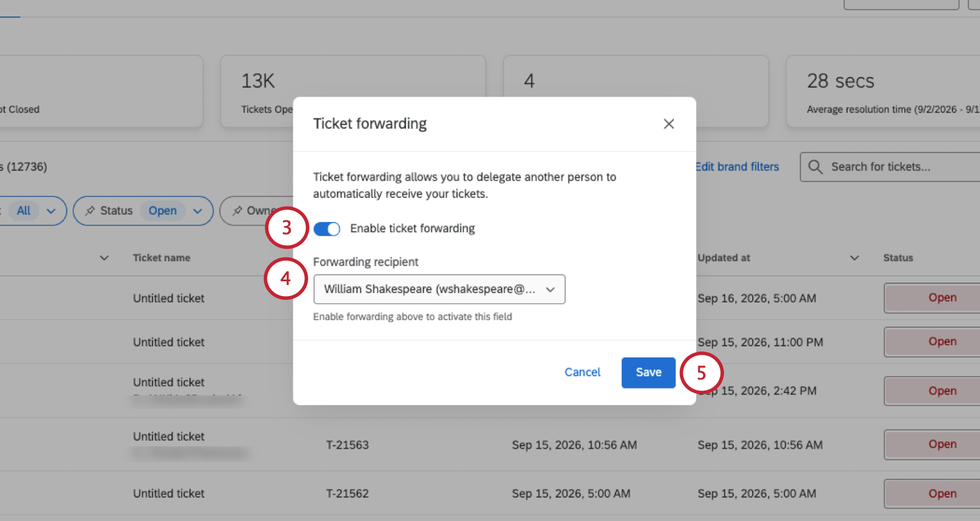Click Sep 16, 2026, 5:00 AM timestamp
The height and width of the screenshot is (521, 980).
point(757,299)
